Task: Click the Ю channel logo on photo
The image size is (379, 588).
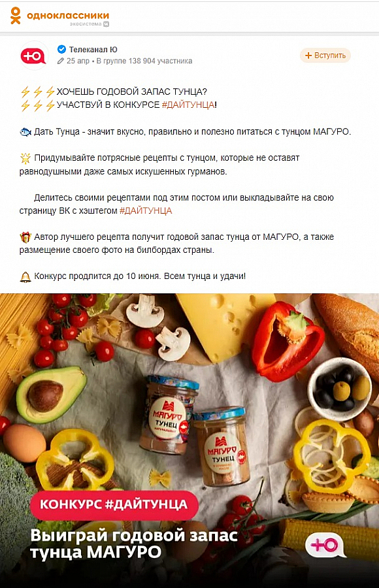Action: (x=325, y=545)
